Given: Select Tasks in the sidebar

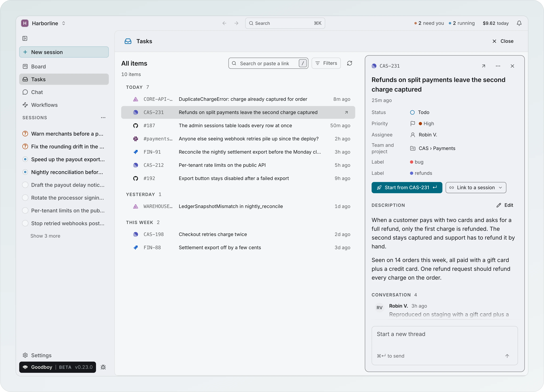Looking at the screenshot, I should (64, 79).
